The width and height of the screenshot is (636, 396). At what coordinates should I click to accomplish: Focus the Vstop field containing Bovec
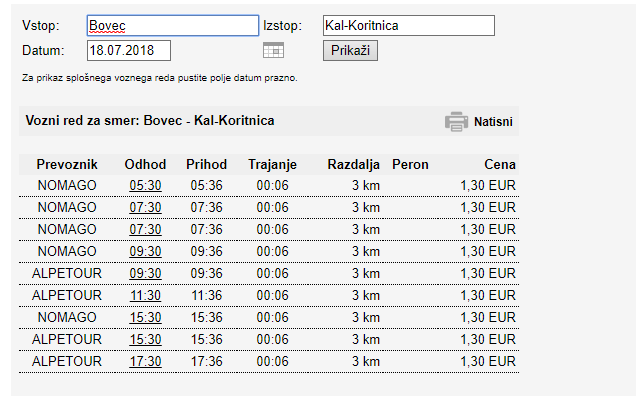tap(173, 26)
